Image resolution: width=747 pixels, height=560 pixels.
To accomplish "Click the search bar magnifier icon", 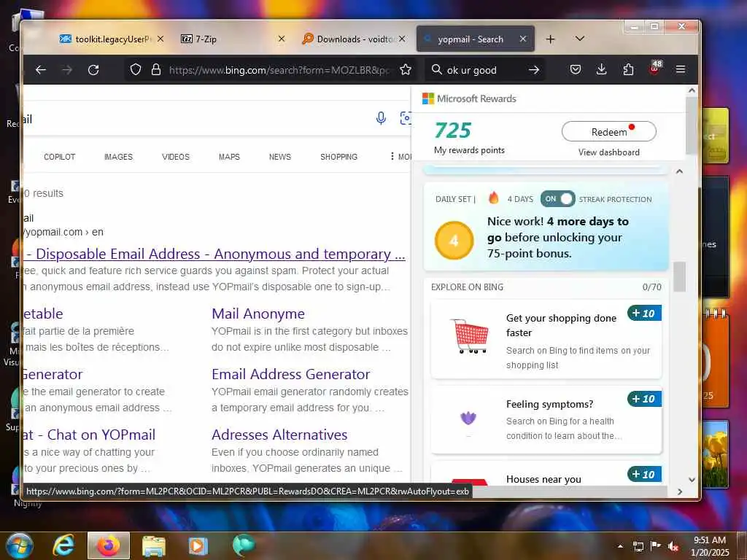I will (436, 70).
